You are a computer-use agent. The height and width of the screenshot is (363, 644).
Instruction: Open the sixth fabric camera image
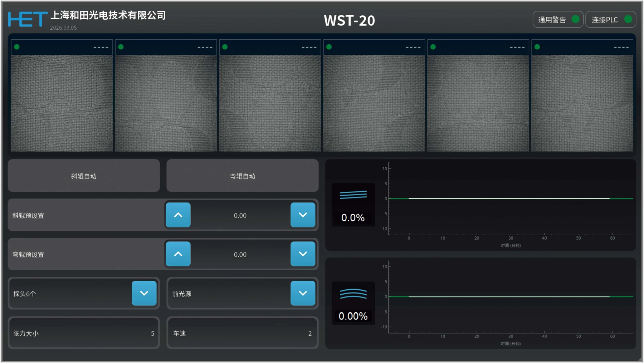coord(582,103)
